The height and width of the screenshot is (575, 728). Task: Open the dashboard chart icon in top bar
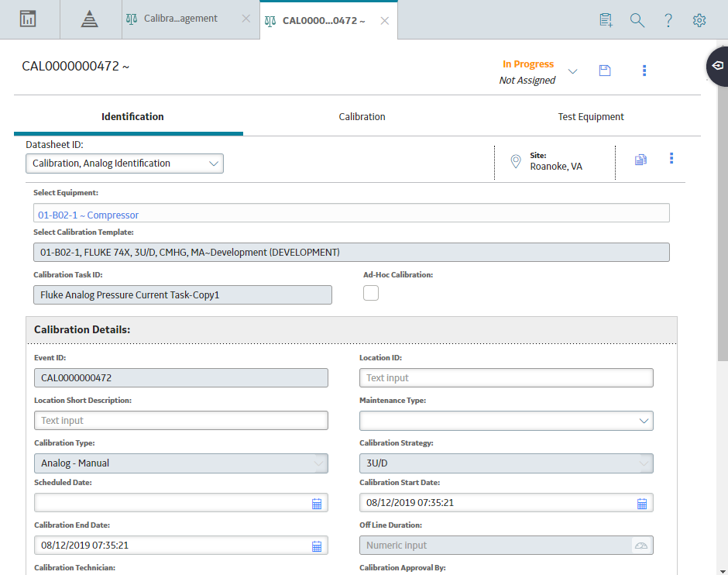point(28,19)
